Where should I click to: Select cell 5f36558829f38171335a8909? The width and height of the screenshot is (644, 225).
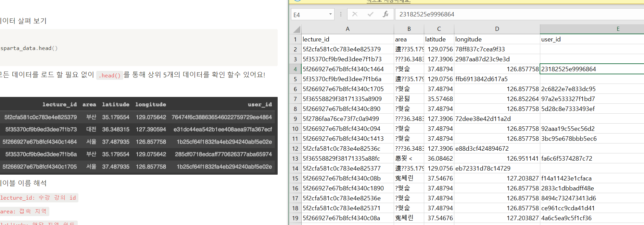348,99
